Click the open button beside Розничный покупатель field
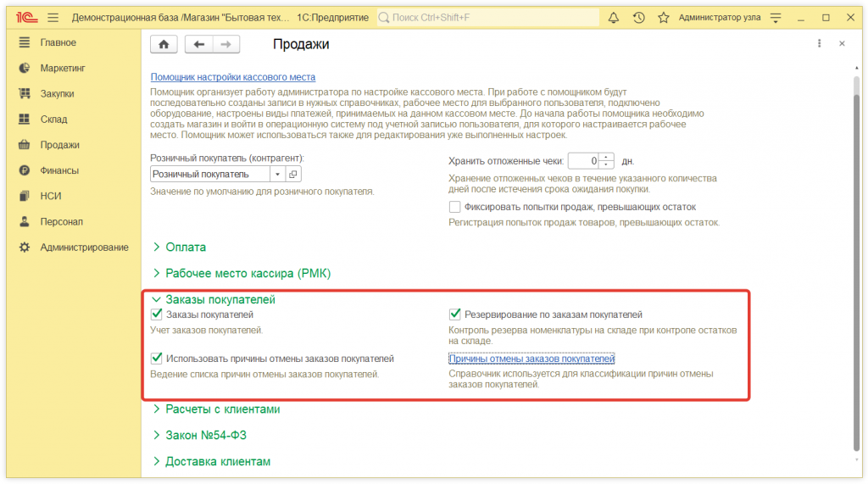868x484 pixels. (294, 174)
